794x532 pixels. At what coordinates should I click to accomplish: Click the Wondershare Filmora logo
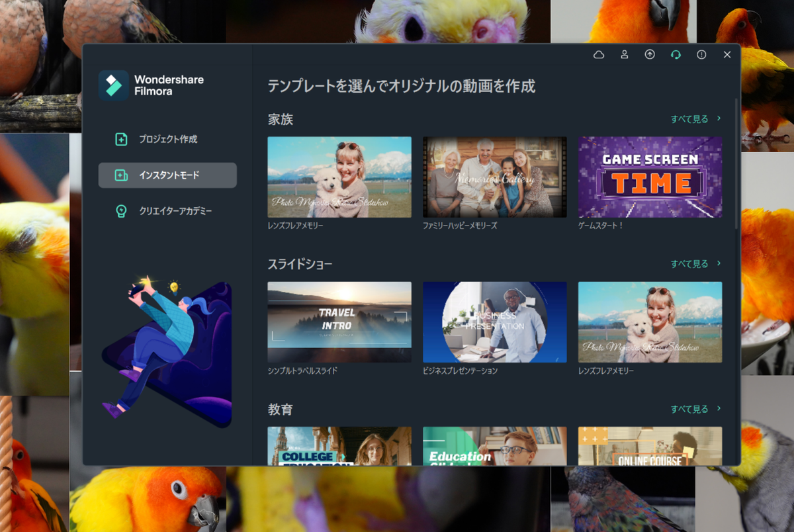113,85
